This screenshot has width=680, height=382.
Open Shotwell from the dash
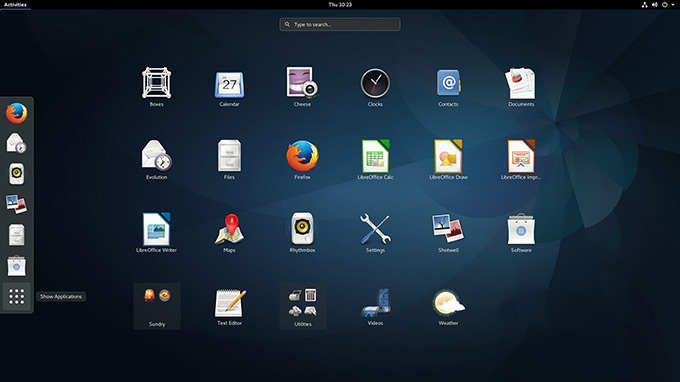coord(16,204)
